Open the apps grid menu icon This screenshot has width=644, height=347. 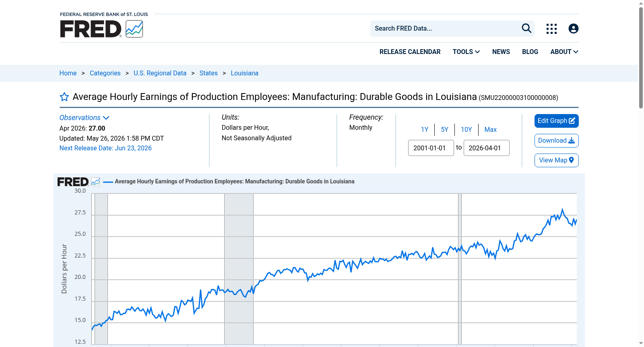tap(551, 29)
